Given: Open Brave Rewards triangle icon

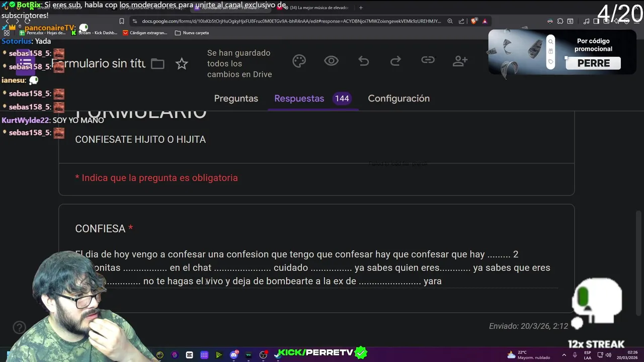Looking at the screenshot, I should pos(485,21).
